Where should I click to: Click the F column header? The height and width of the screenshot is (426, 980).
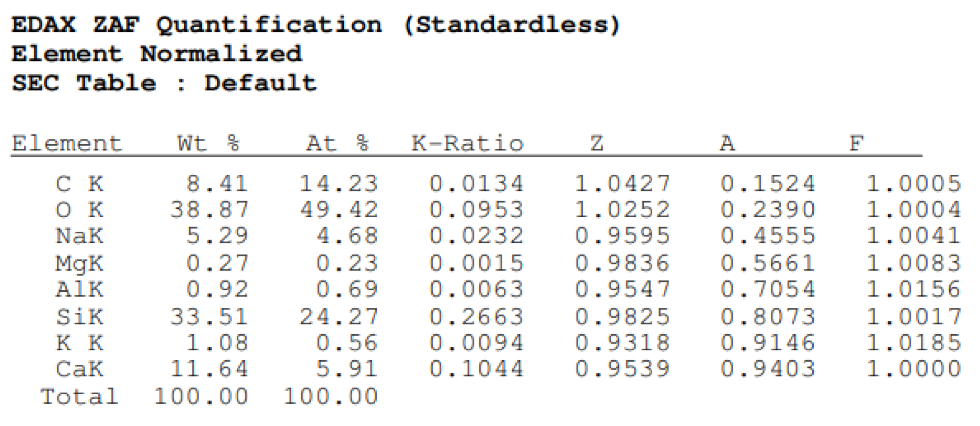[857, 143]
